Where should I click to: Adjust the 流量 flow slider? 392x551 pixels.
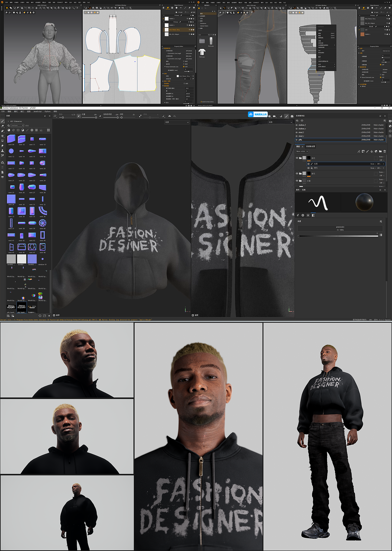click(x=89, y=117)
